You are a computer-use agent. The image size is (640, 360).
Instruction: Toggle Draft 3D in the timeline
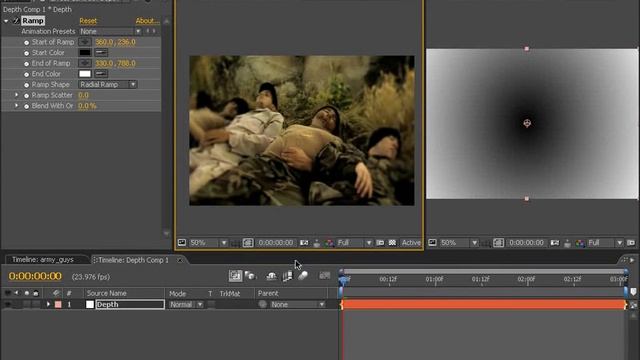click(250, 276)
